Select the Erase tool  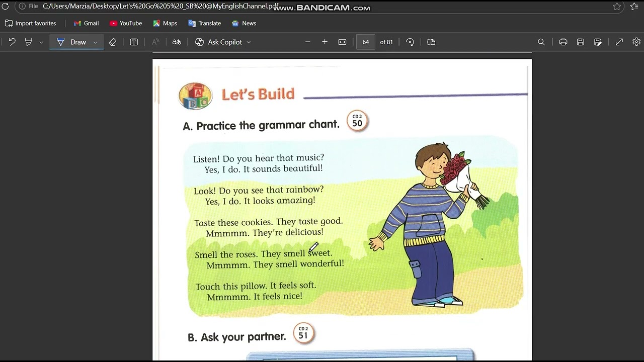113,42
